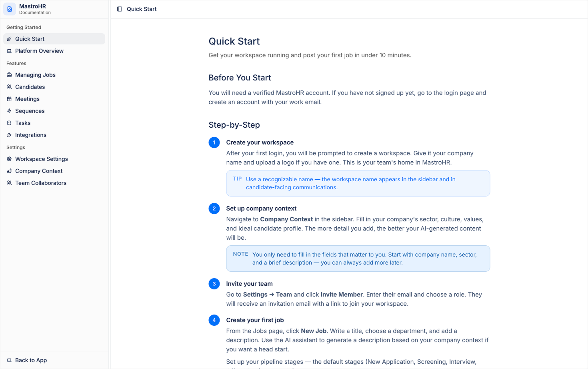Click the Candidates people icon
588x369 pixels.
[x=9, y=87]
